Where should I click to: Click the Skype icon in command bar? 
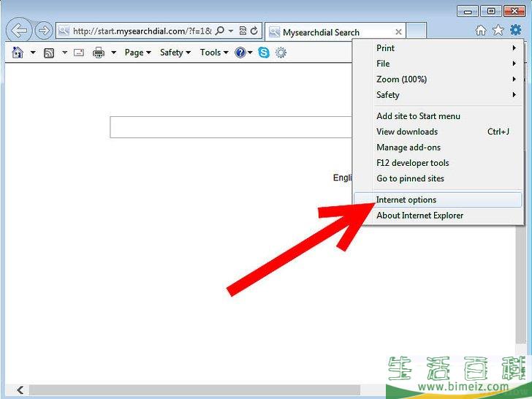click(x=264, y=53)
